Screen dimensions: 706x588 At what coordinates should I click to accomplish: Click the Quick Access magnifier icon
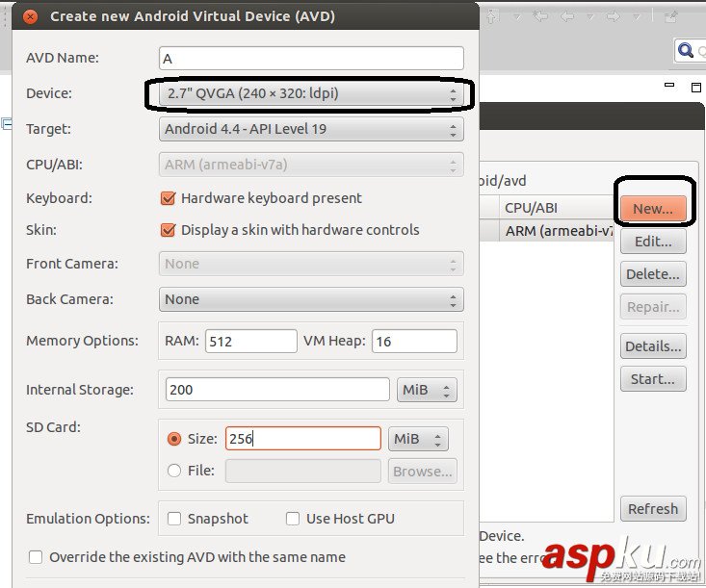click(x=685, y=50)
